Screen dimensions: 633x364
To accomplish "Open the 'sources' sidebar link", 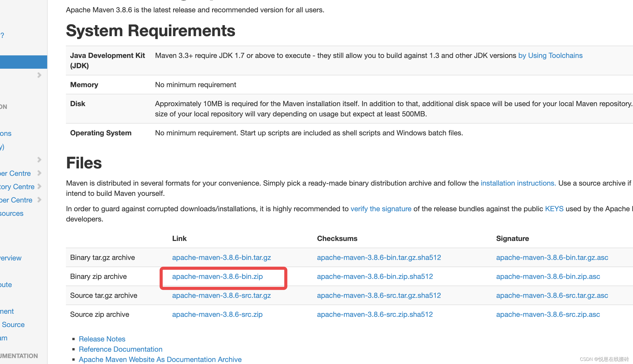I will pos(12,213).
